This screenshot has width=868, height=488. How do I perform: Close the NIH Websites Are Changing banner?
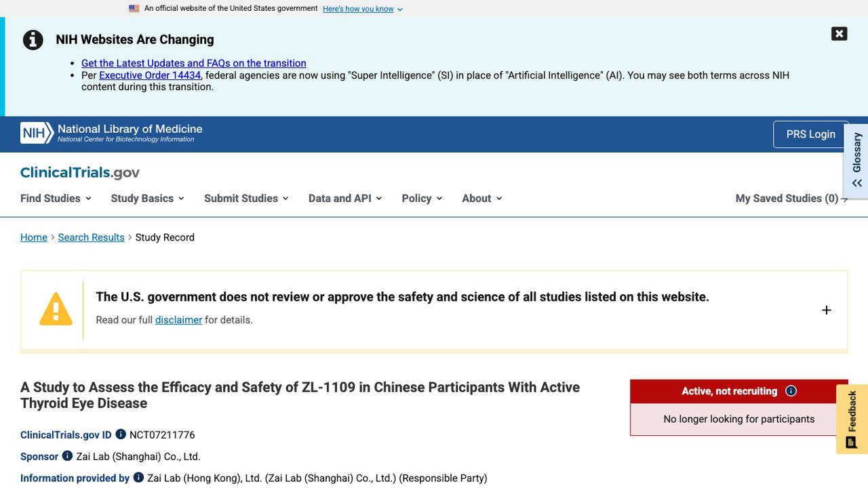coord(839,34)
